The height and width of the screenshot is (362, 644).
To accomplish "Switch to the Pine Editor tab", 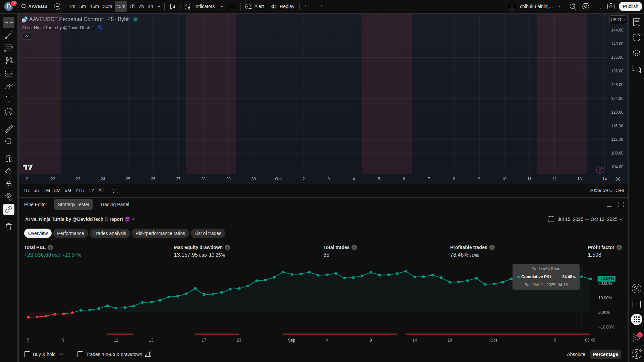I will coord(36,204).
